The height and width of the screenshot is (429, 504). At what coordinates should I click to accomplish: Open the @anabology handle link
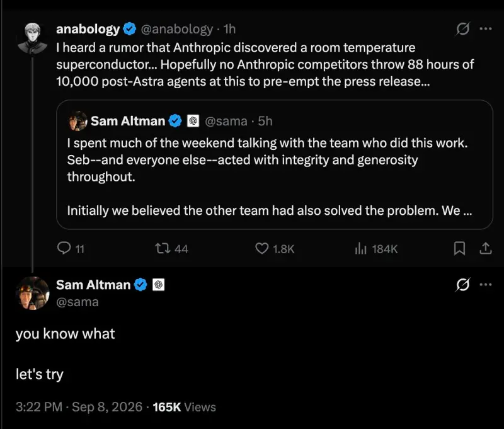pos(177,29)
